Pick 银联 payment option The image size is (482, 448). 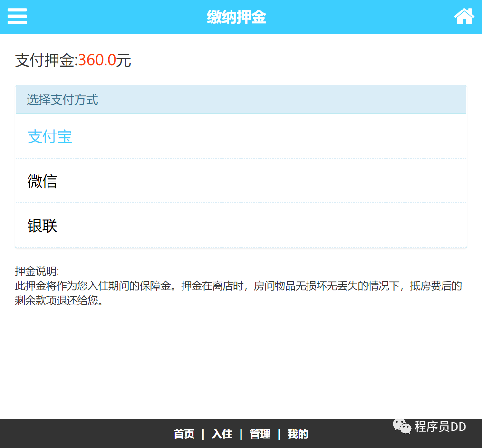click(241, 225)
